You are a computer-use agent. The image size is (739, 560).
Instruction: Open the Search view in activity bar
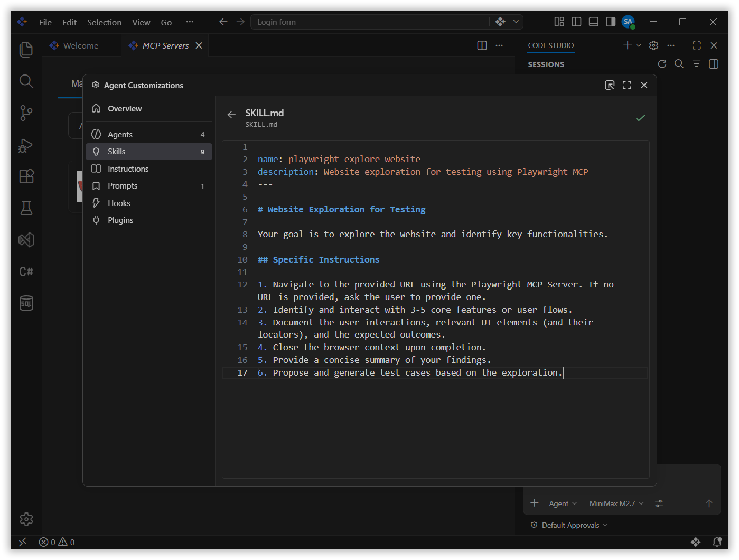[x=26, y=81]
